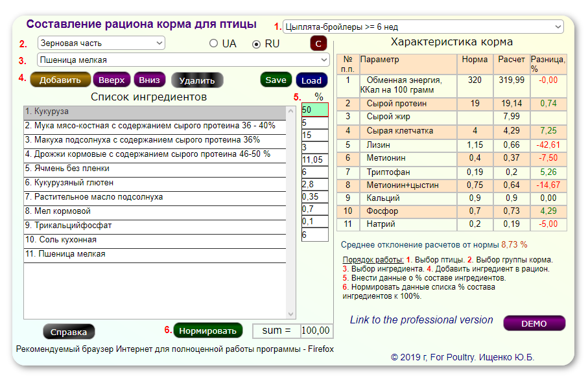
Task: Click the difference value -14,67
Action: [548, 185]
